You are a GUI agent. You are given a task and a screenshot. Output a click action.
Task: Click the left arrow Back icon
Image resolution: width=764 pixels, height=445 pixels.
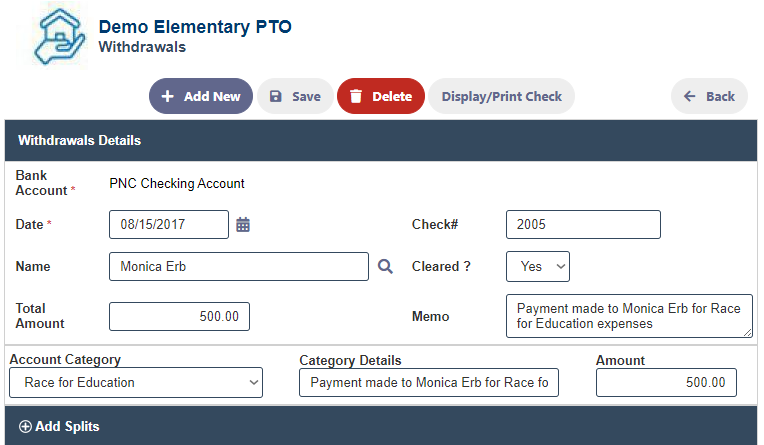click(689, 96)
